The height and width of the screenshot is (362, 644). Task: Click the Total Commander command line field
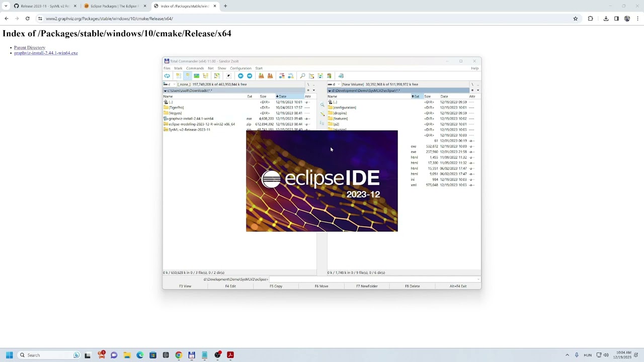375,280
